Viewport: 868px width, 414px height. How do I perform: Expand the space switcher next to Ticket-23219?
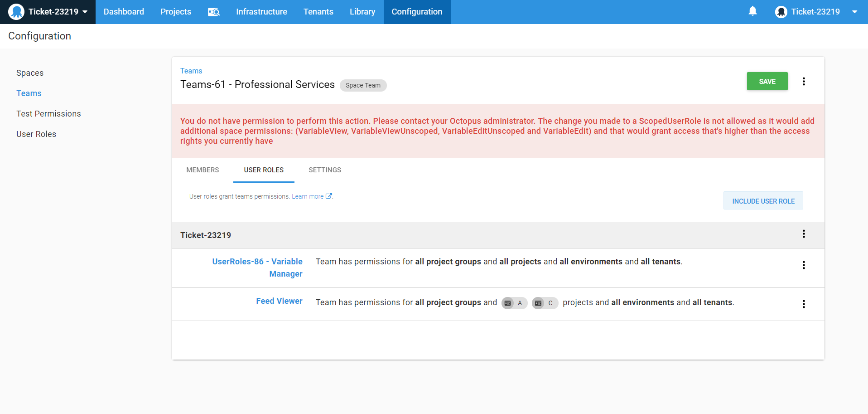pos(86,12)
